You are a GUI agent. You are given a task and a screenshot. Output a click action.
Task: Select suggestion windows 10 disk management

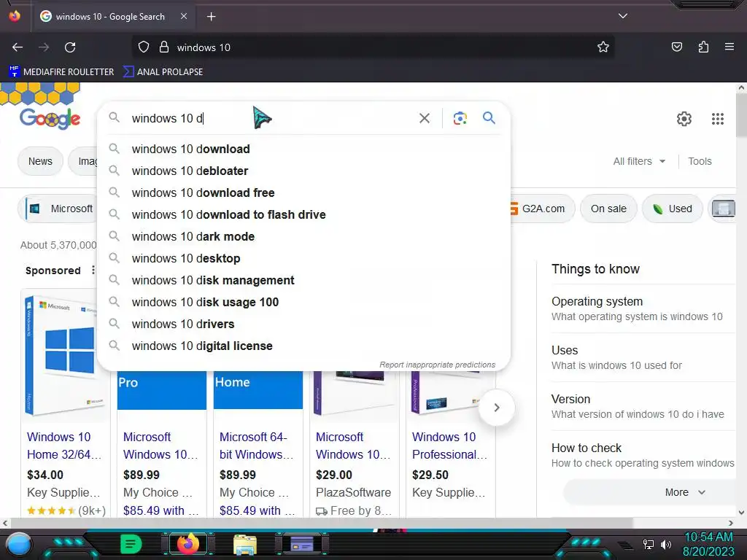click(x=303, y=281)
